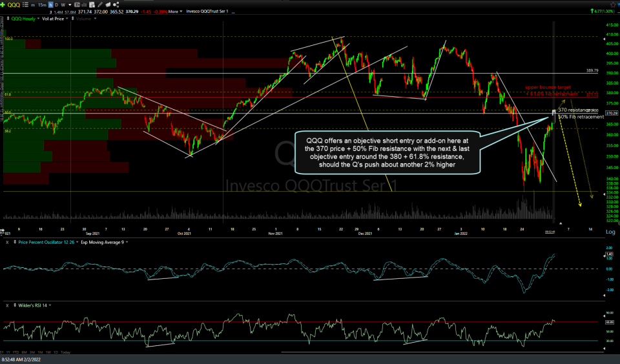Select the 6M time span

(x=24, y=352)
